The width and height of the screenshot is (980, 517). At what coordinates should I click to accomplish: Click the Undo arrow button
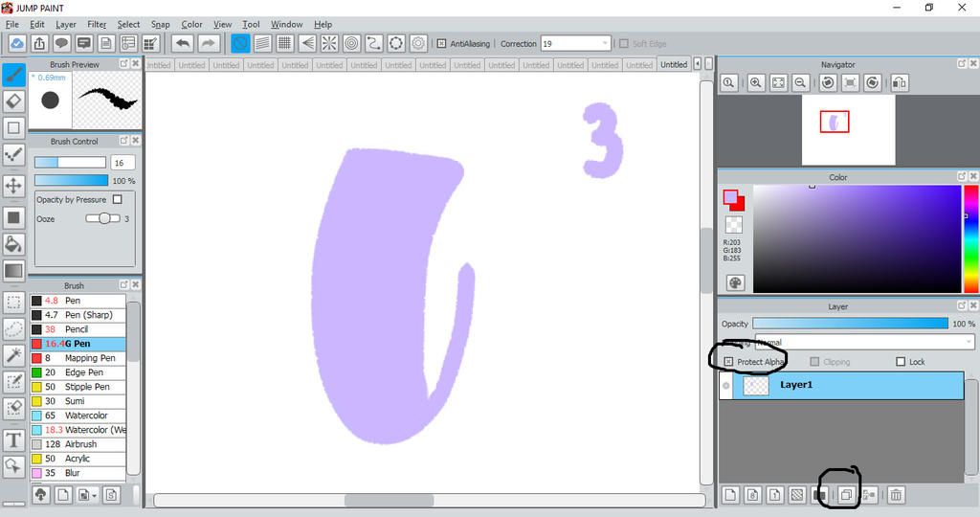183,43
